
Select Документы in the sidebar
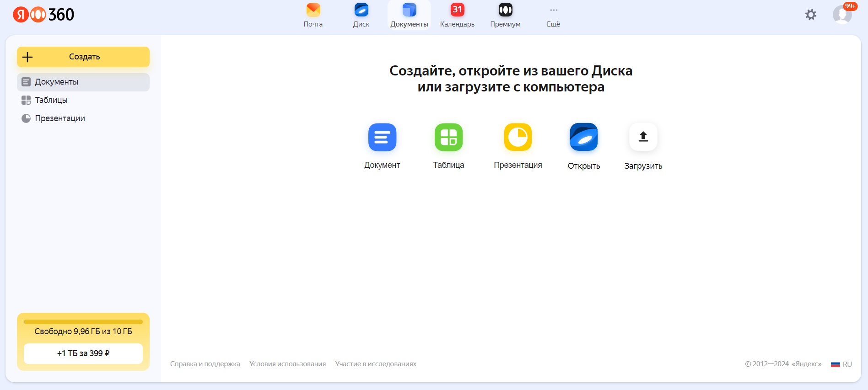tap(83, 82)
